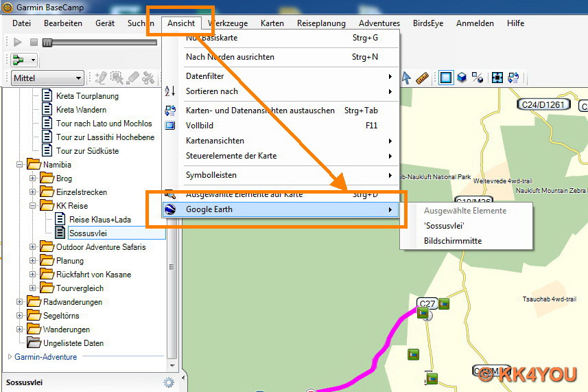Screen dimensions: 588x392
Task: Expand the Tourvergleich folder
Action: pyautogui.click(x=33, y=288)
